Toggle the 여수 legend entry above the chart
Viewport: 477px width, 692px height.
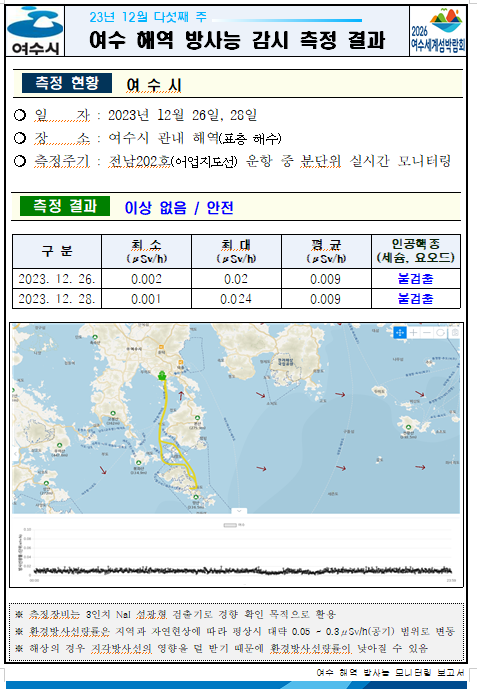[x=234, y=525]
